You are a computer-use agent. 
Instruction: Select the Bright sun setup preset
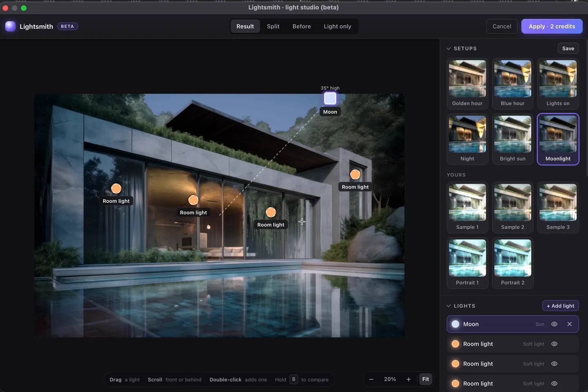[x=513, y=139]
